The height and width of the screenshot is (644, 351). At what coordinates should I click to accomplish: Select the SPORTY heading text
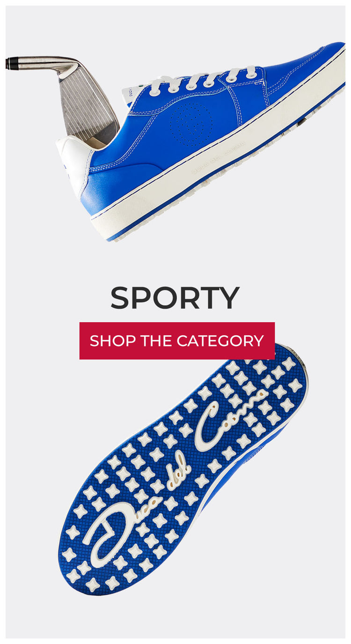click(x=175, y=298)
